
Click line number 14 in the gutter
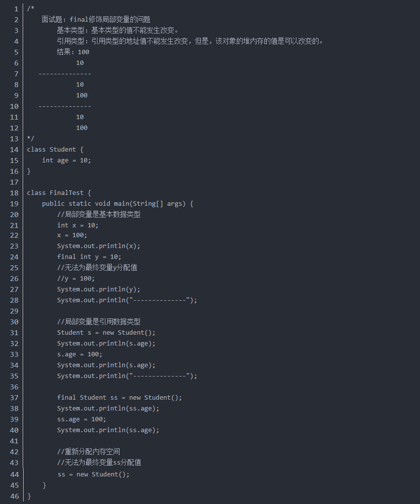click(14, 150)
